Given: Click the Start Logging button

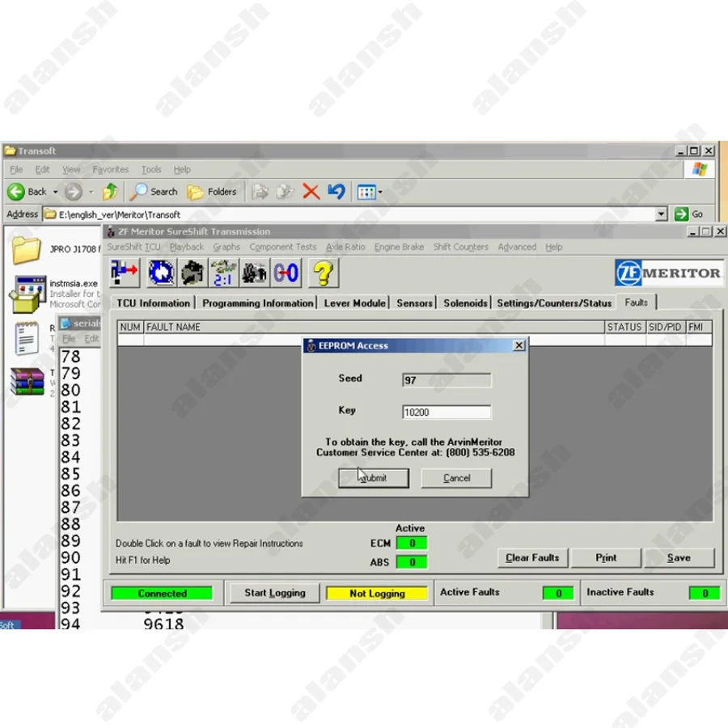Looking at the screenshot, I should pos(275,593).
